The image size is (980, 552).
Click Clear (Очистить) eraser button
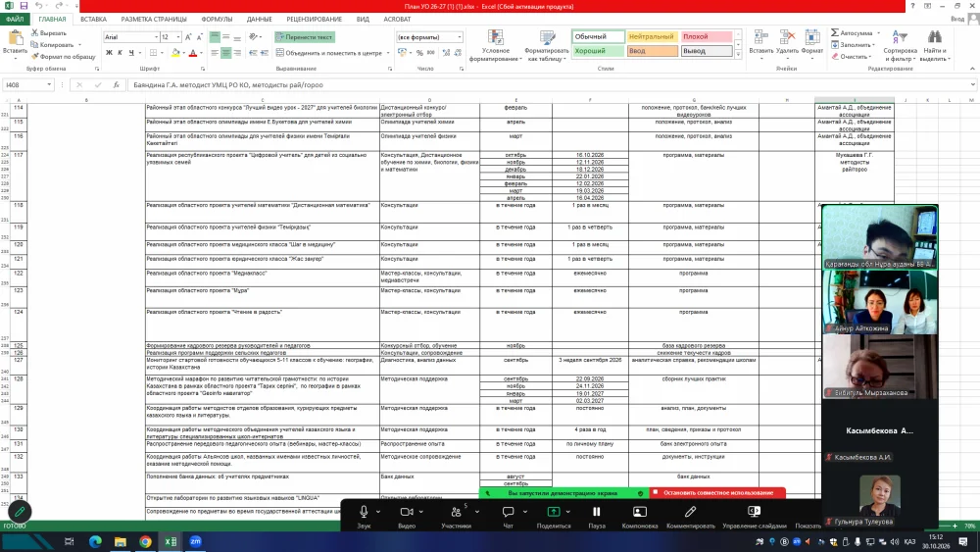(x=851, y=56)
